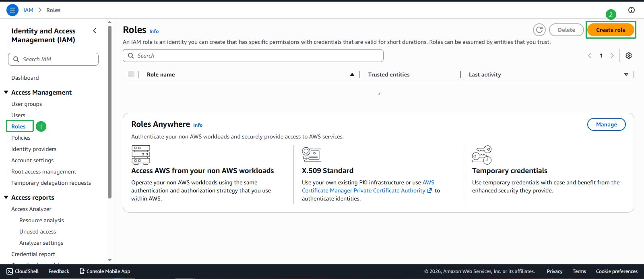Open User groups page

27,104
